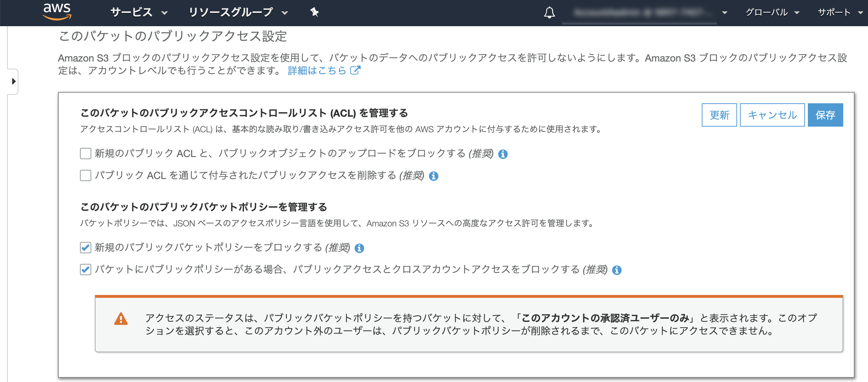
Task: Expand the collapsed left sidebar panel
Action: [x=13, y=81]
